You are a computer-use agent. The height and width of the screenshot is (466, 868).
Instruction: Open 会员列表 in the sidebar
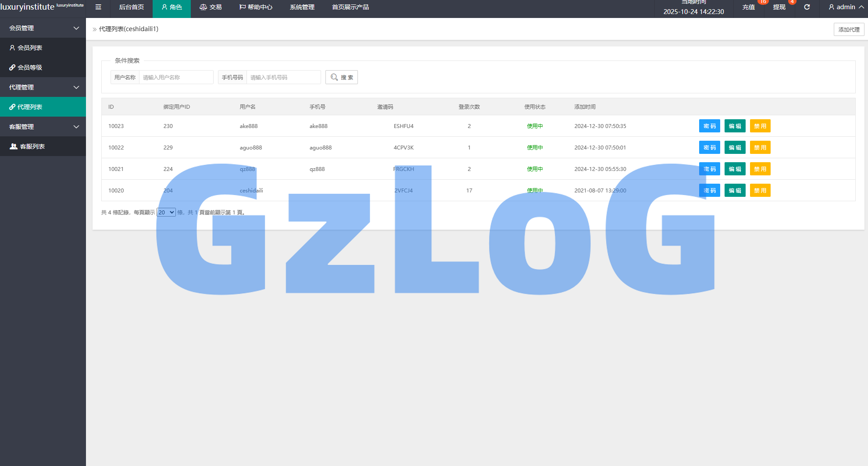point(30,48)
